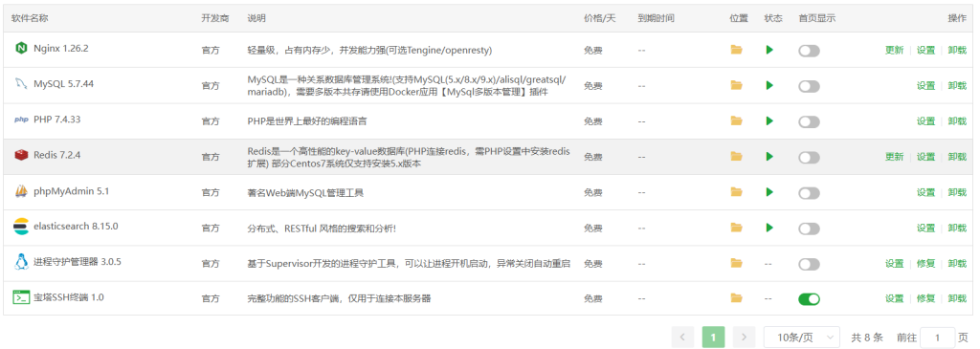This screenshot has width=980, height=349.
Task: Open 设置 for 宝塔SSH终端
Action: (x=895, y=298)
